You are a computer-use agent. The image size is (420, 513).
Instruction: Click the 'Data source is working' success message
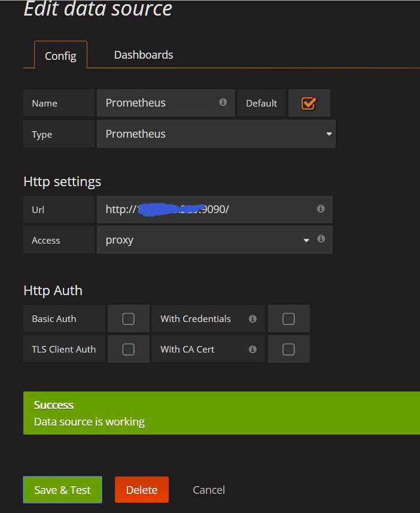[x=89, y=422]
